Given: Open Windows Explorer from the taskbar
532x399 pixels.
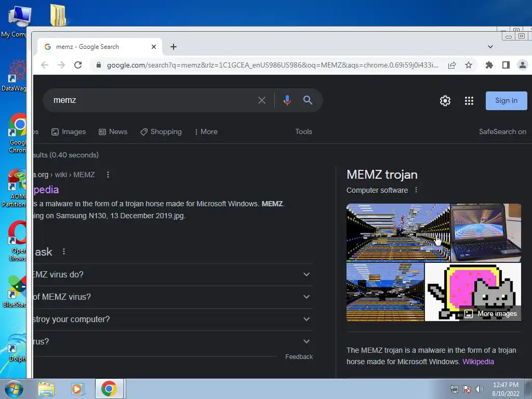Looking at the screenshot, I should [x=46, y=389].
